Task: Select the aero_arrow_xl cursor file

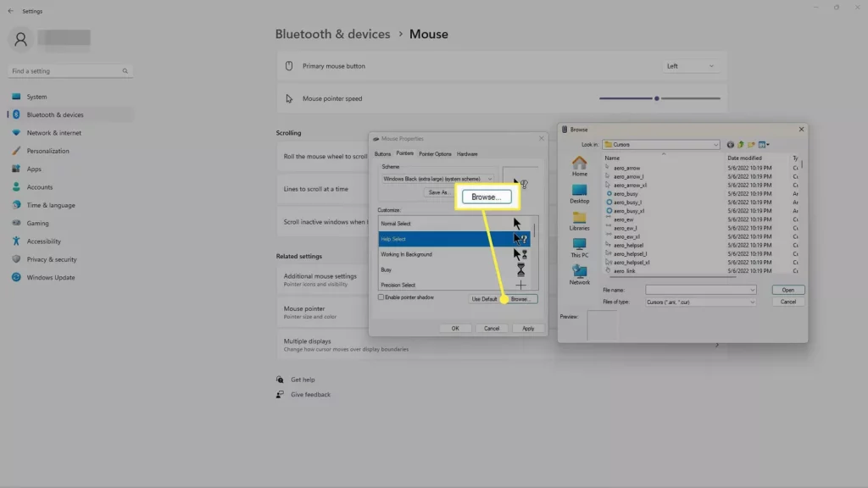Action: (630, 186)
